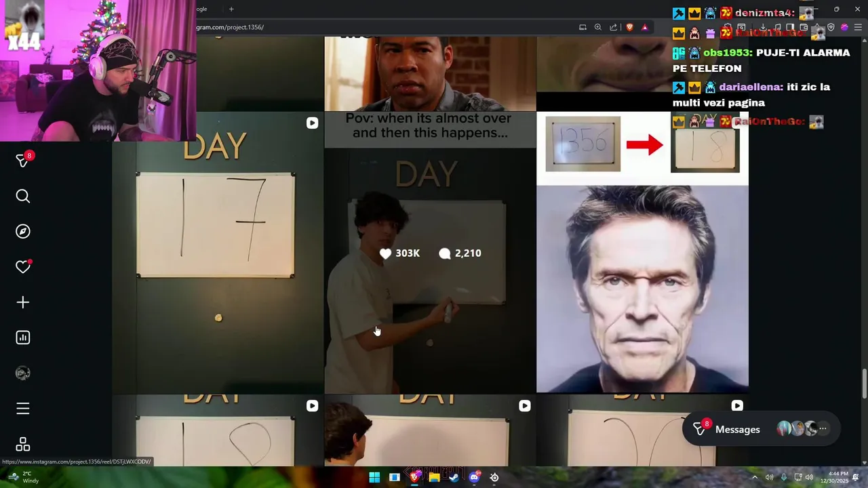Open a new browser tab

[x=231, y=9]
